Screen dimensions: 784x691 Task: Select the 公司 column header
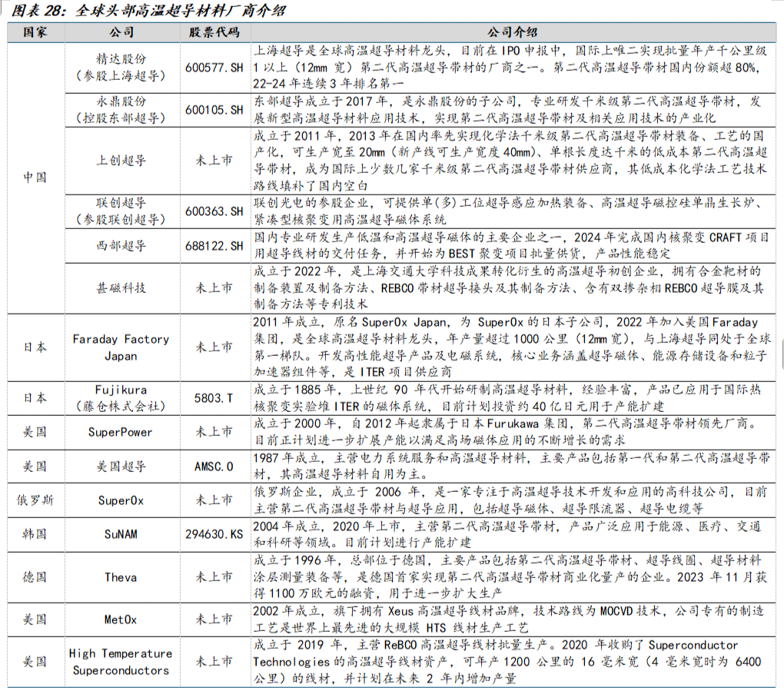pos(121,32)
